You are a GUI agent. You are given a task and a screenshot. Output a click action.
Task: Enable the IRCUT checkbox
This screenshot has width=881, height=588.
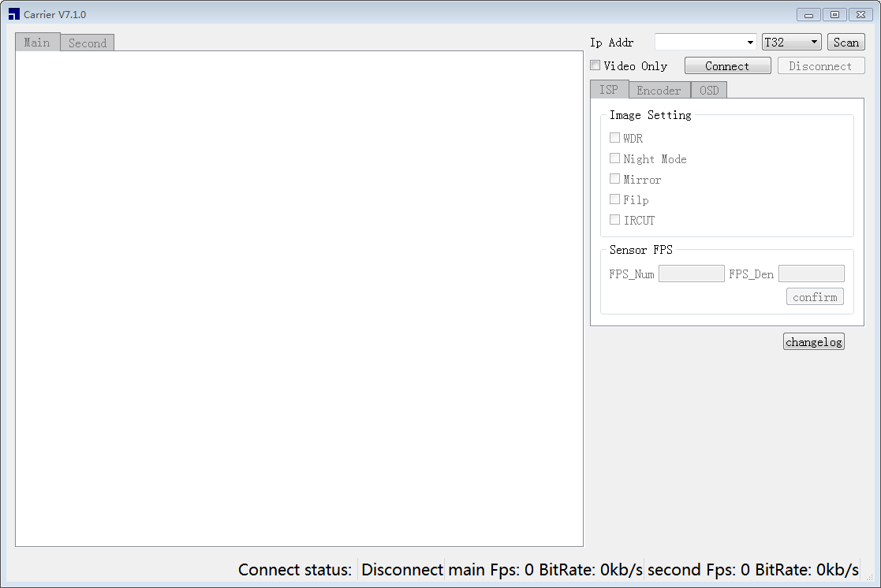[614, 220]
